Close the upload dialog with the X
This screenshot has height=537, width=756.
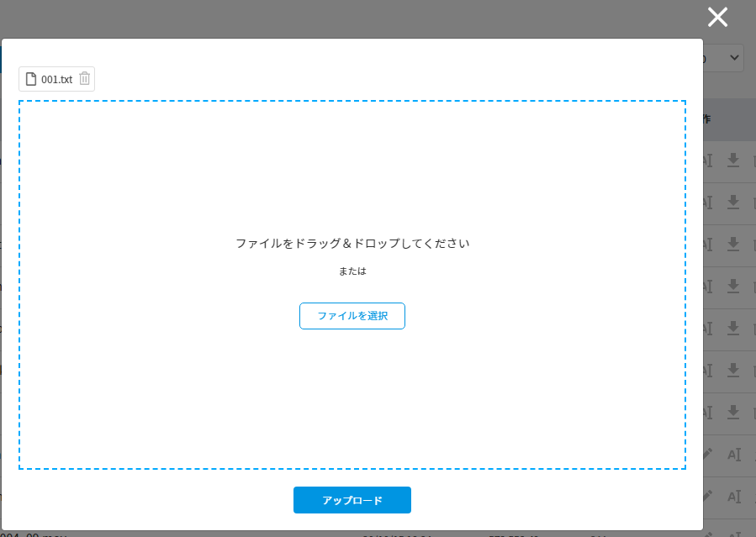click(x=717, y=17)
